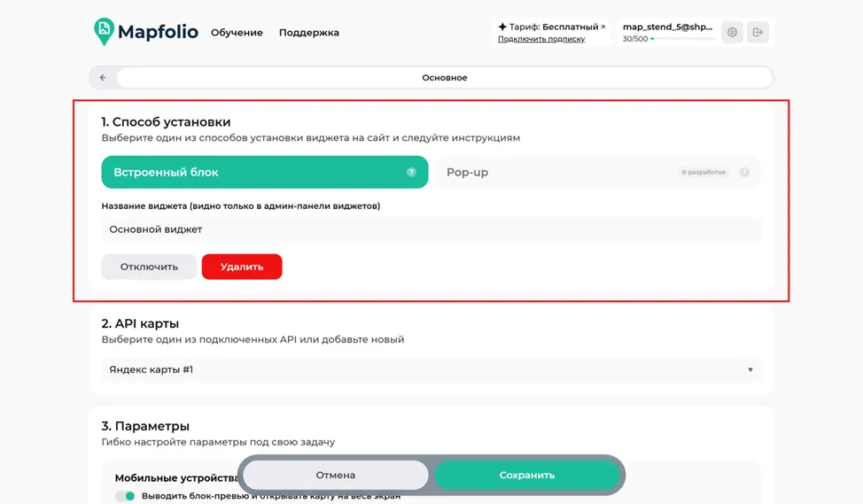Image resolution: width=863 pixels, height=504 pixels.
Task: Click the 30/500 usage progress bar
Action: [x=682, y=39]
